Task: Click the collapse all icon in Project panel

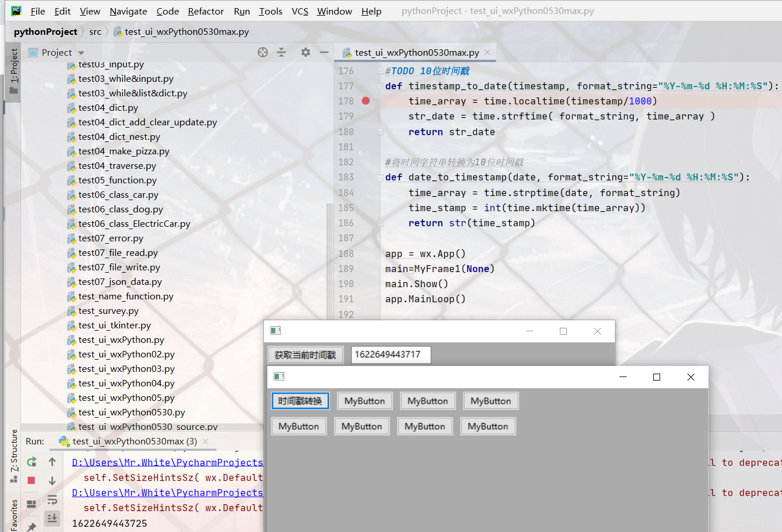Action: (281, 52)
